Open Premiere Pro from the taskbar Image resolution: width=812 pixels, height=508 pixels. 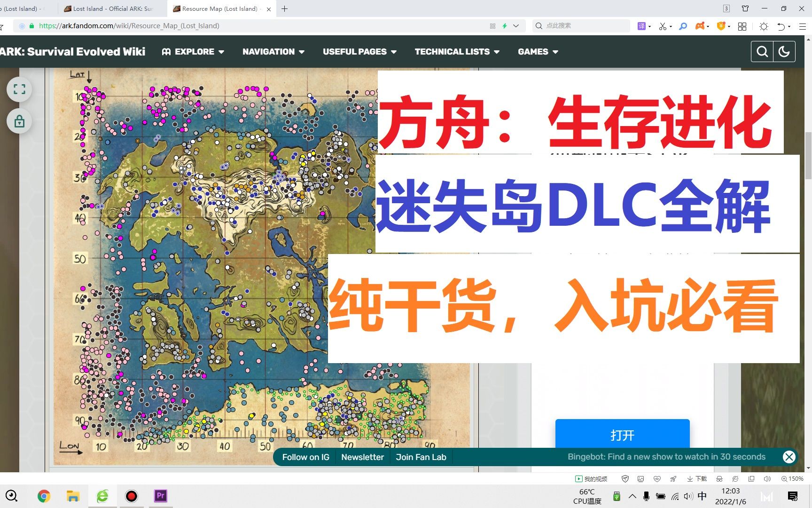(x=161, y=496)
